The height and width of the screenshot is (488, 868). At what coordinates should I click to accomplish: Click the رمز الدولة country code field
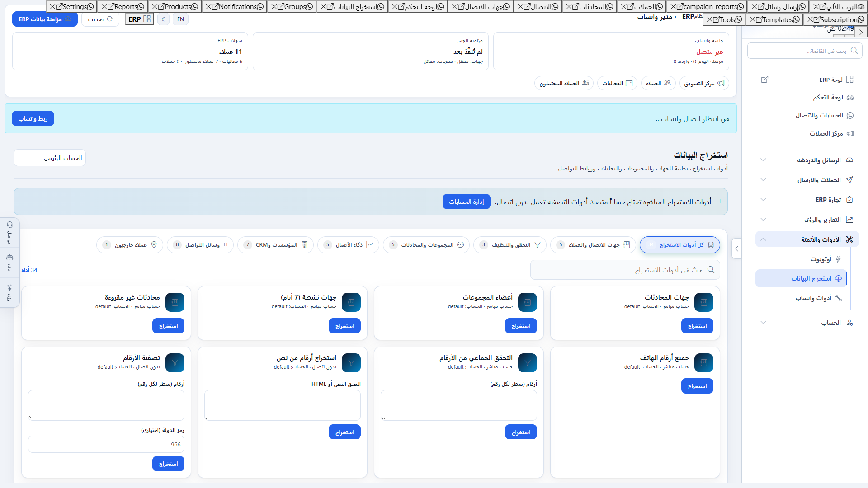coord(106,444)
